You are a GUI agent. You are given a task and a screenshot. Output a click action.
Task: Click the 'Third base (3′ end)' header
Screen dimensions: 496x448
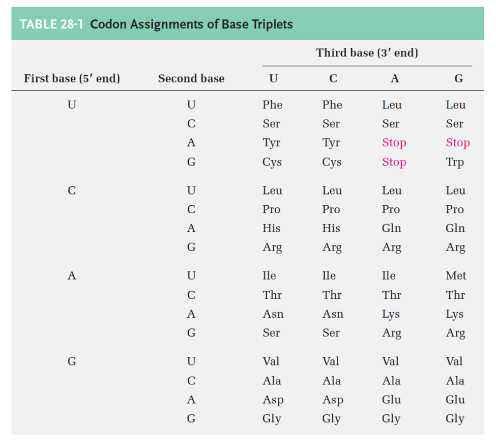tap(367, 53)
